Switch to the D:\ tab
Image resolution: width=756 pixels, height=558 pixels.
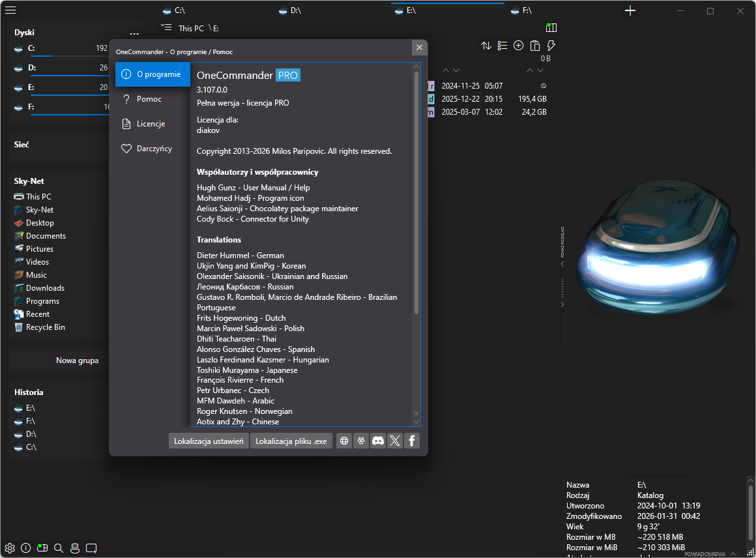pyautogui.click(x=332, y=10)
